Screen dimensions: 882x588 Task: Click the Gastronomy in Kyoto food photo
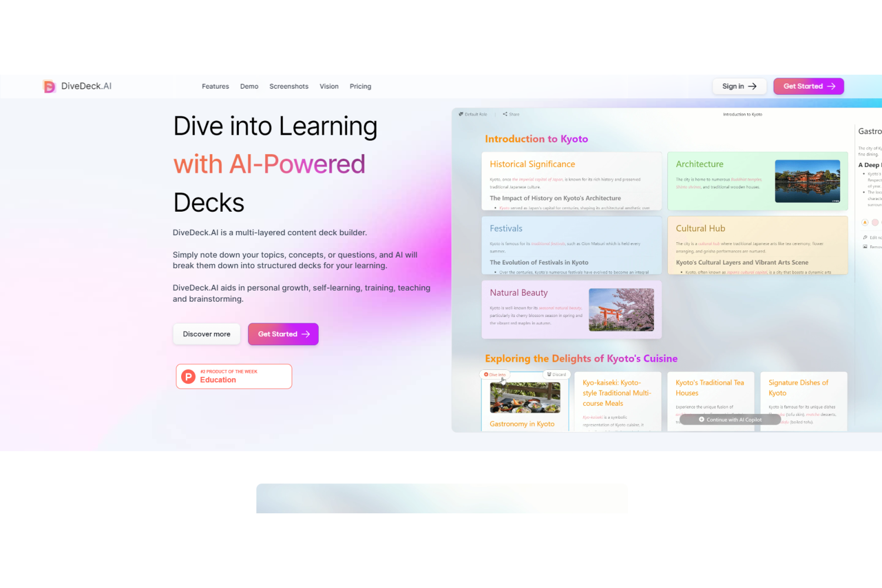coord(525,397)
